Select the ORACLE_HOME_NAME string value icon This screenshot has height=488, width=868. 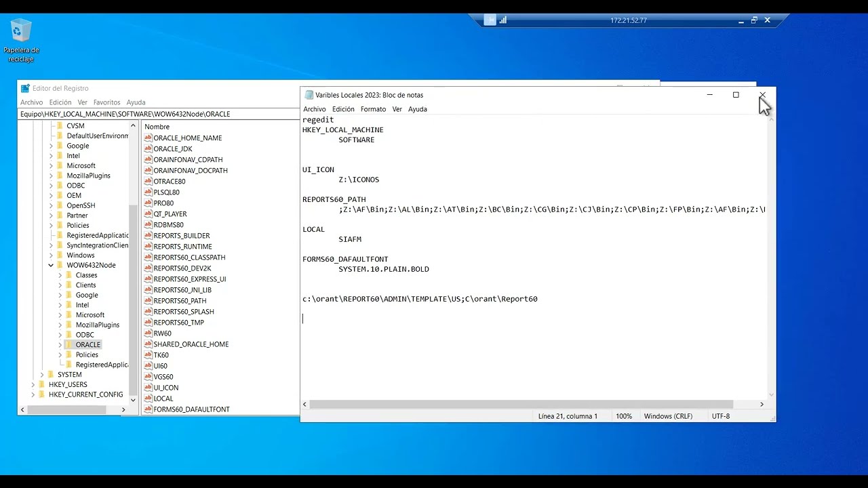(x=148, y=138)
